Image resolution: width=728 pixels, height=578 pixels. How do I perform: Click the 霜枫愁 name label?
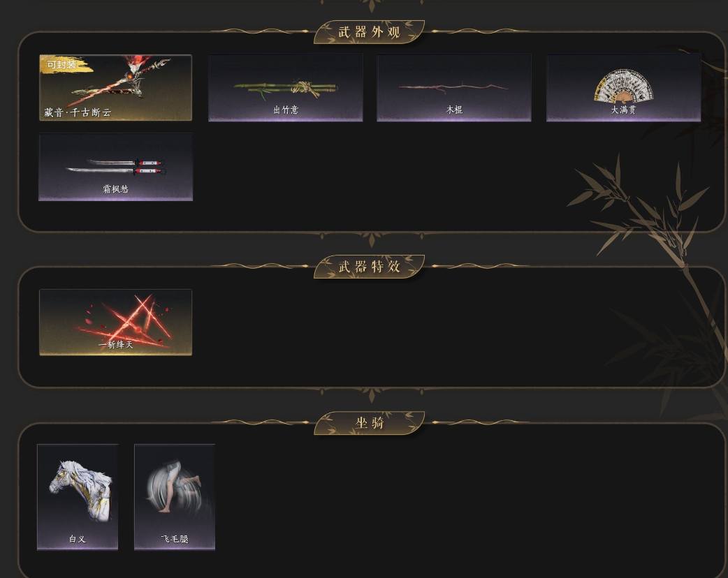(x=115, y=189)
